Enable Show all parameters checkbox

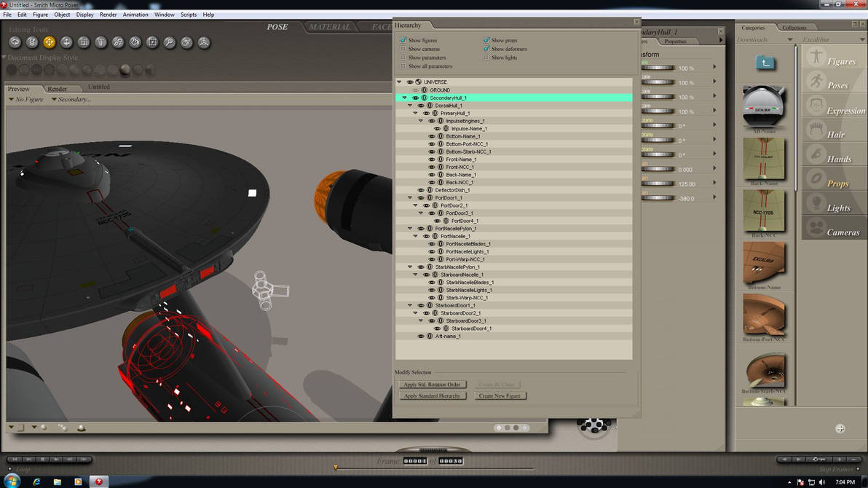click(403, 66)
